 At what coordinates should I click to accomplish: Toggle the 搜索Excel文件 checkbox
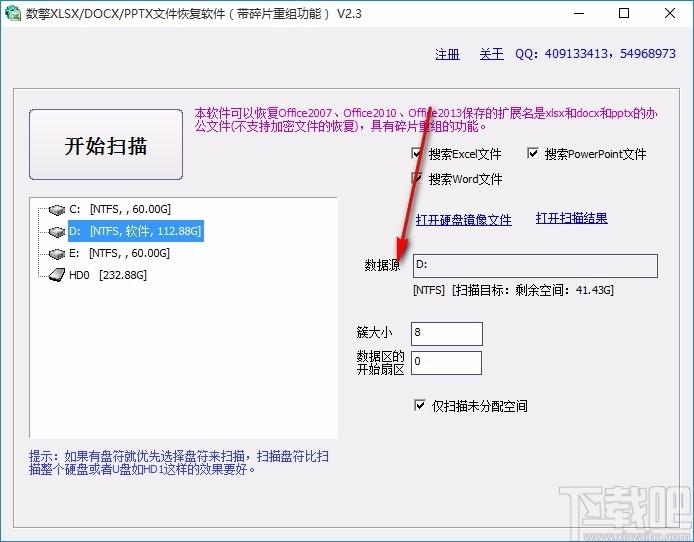417,154
